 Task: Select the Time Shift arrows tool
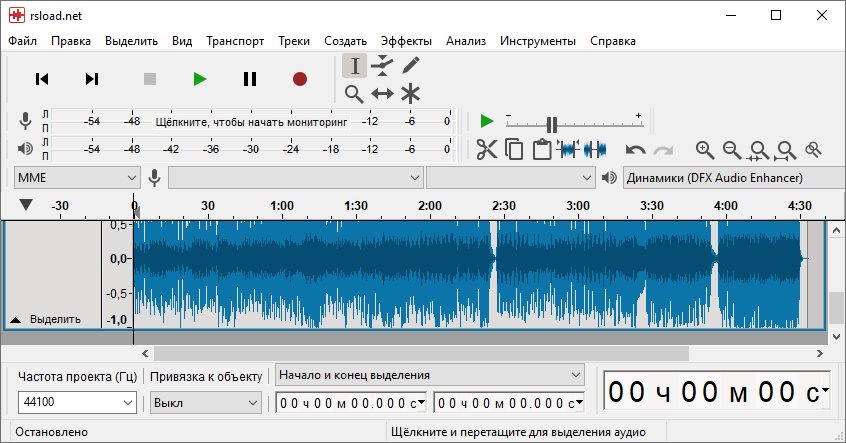pos(382,94)
